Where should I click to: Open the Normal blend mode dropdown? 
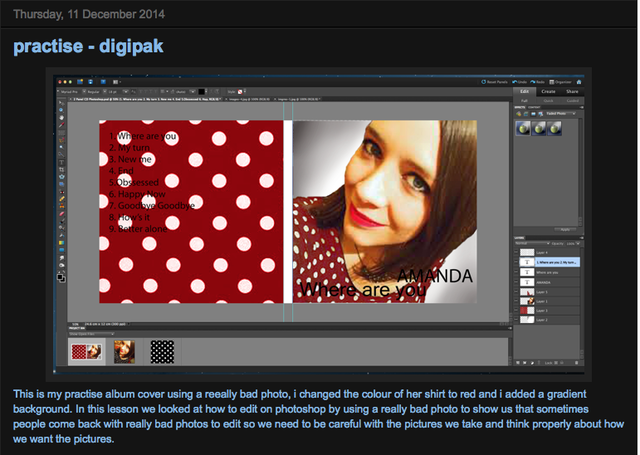coord(533,244)
